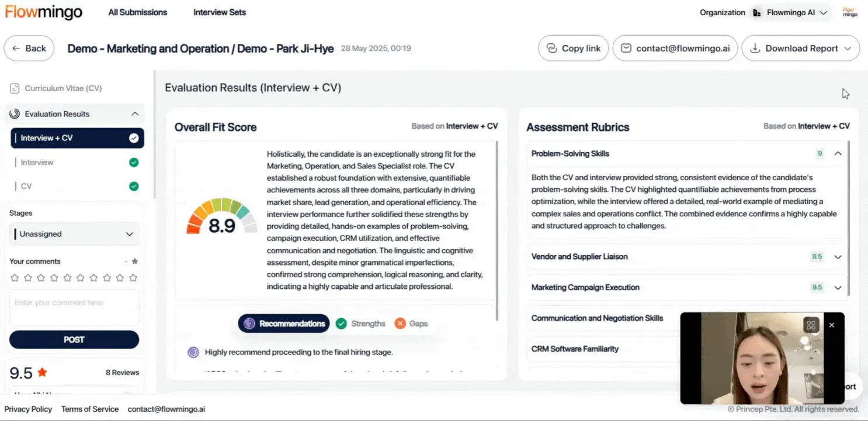Click the grid icon on video overlay
Image resolution: width=868 pixels, height=421 pixels.
tap(811, 325)
